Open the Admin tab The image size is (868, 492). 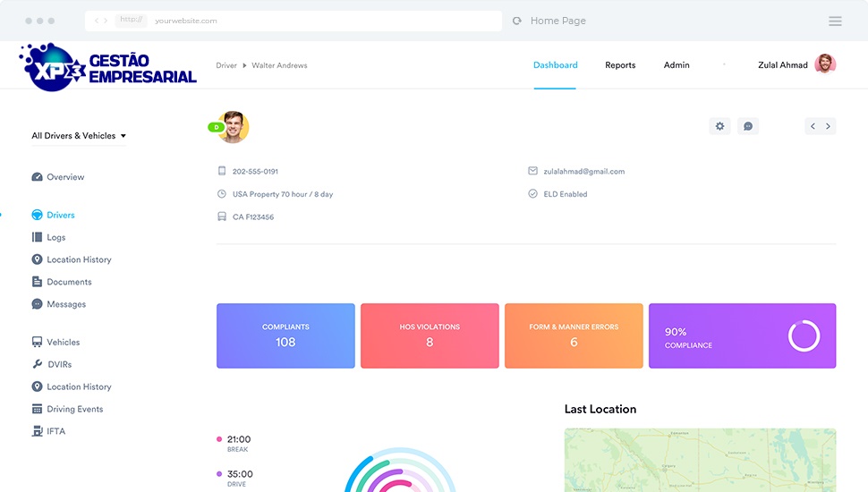(677, 64)
